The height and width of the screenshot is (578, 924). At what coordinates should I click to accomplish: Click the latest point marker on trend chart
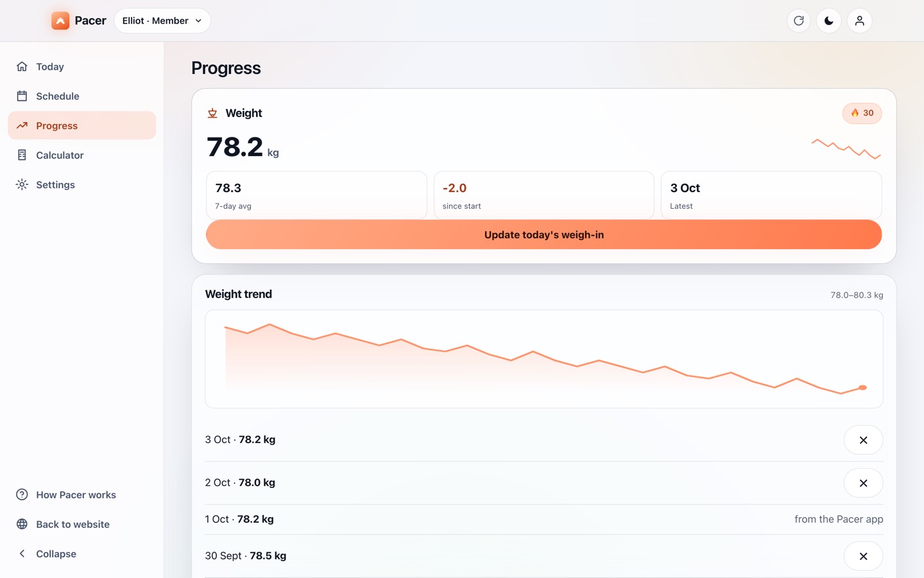862,387
